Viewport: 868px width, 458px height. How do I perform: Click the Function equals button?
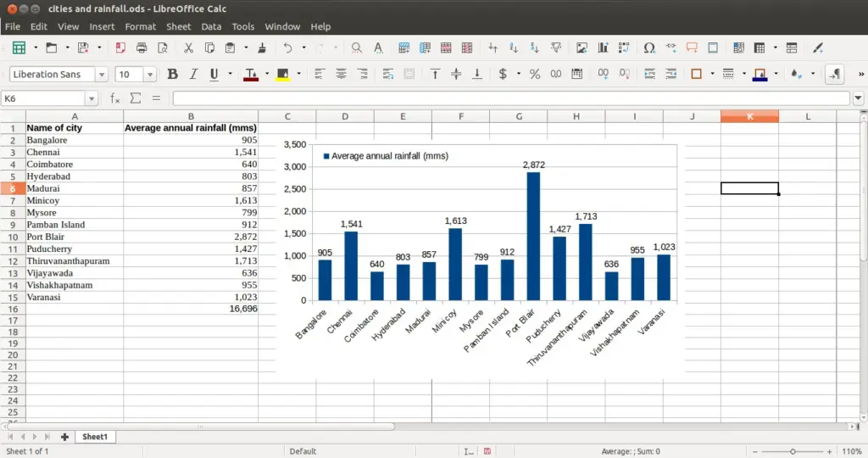tap(156, 98)
